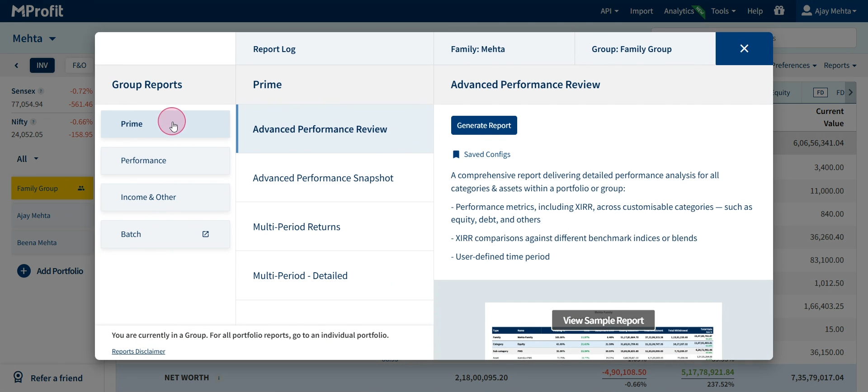Select the Group: Family Group tab
The image size is (868, 392).
(645, 49)
